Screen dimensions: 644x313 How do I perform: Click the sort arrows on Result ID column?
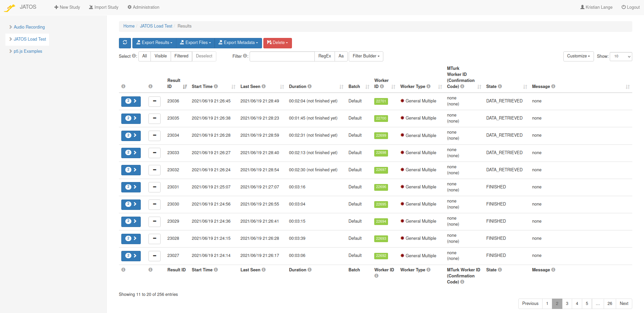(185, 87)
